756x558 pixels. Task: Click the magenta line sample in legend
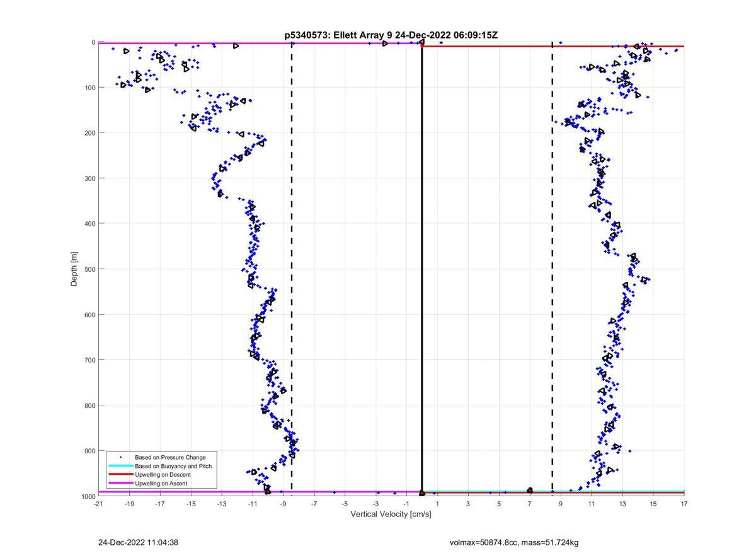(120, 483)
